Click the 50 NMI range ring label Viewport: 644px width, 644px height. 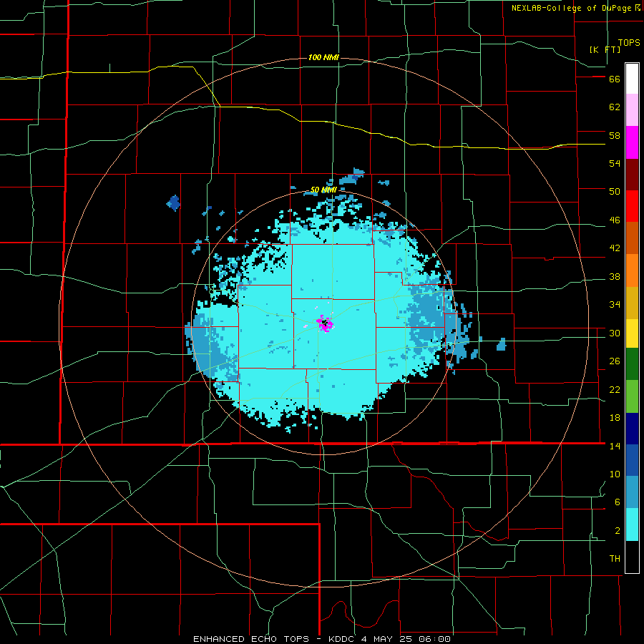(x=323, y=190)
